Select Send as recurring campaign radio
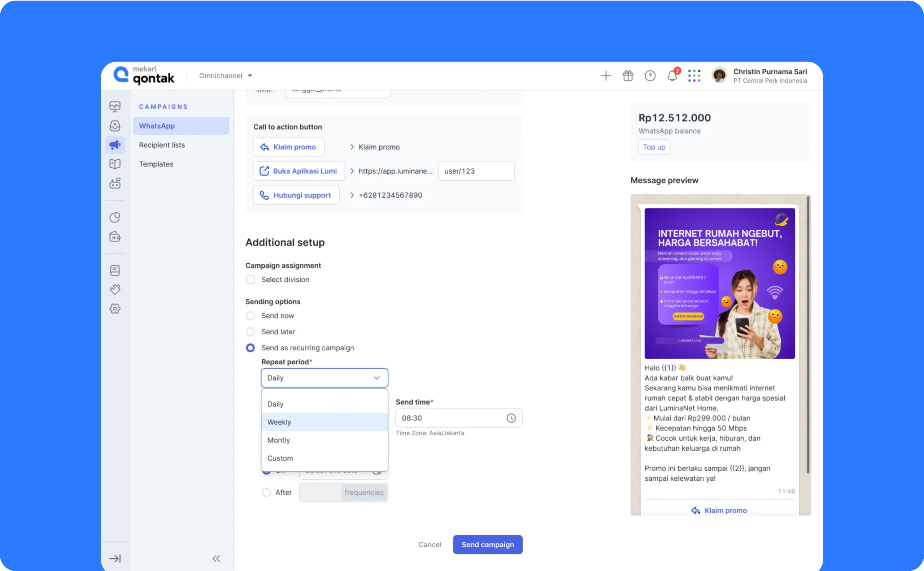 tap(250, 348)
